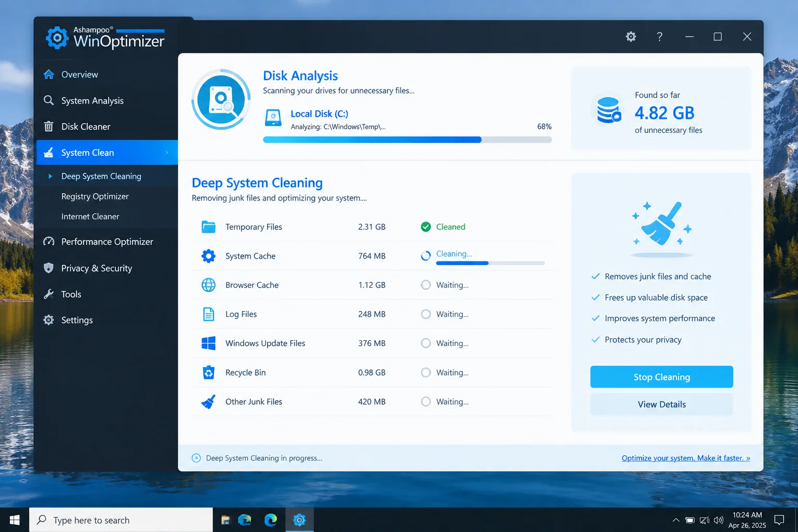Viewport: 798px width, 532px height.
Task: Open the Windows Start button
Action: (15, 520)
